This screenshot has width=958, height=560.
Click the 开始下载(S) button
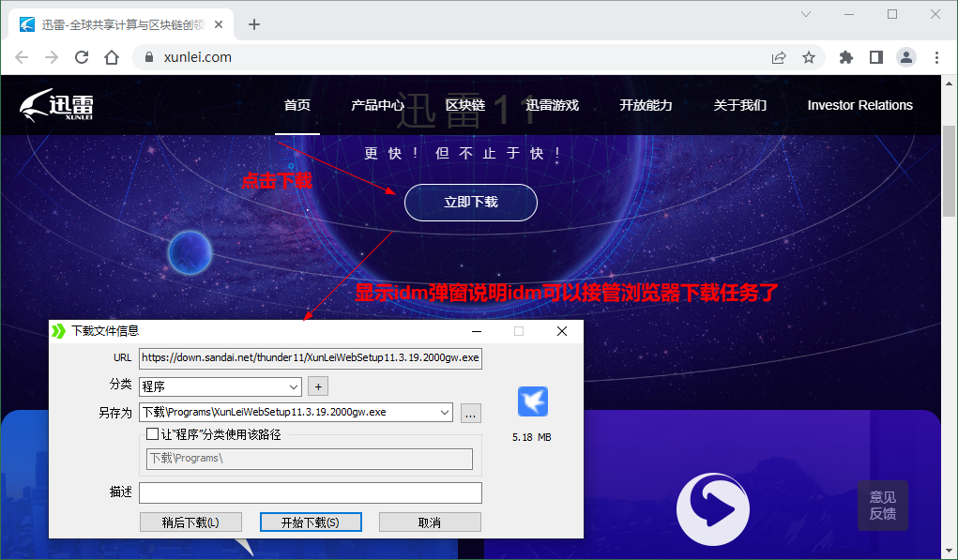311,522
